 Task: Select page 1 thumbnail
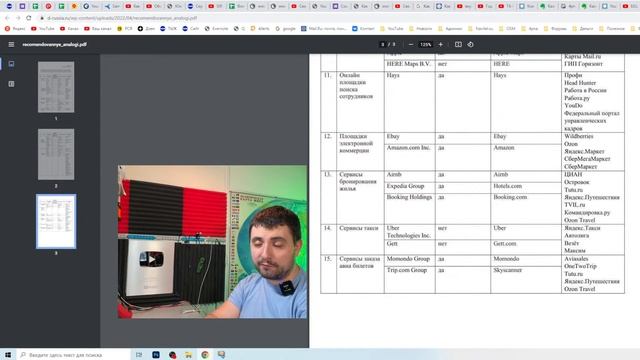[x=56, y=87]
